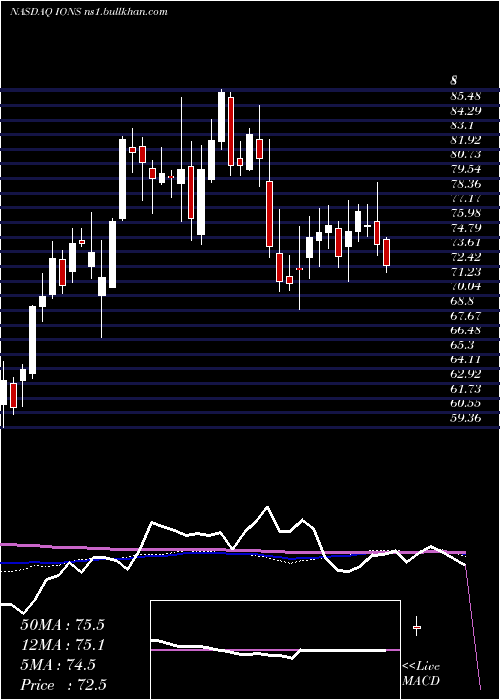Click the 59.36 price axis label
This screenshot has height=700, width=500.
coord(466,418)
